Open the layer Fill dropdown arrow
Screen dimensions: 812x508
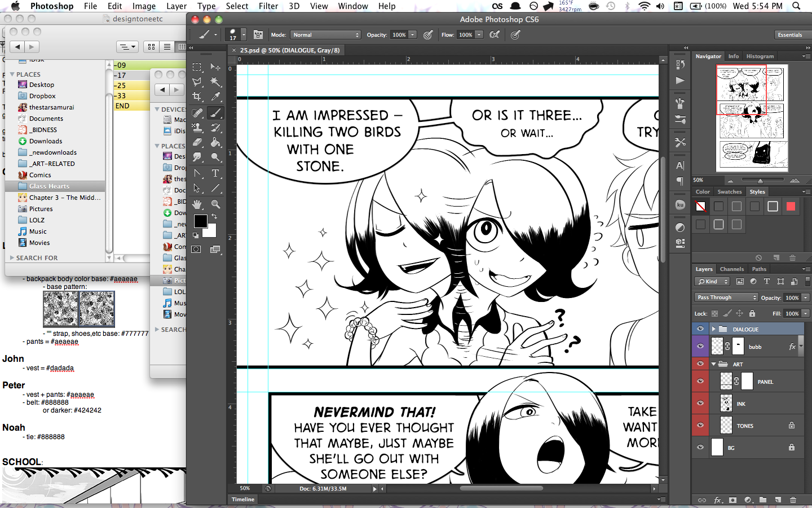click(806, 313)
